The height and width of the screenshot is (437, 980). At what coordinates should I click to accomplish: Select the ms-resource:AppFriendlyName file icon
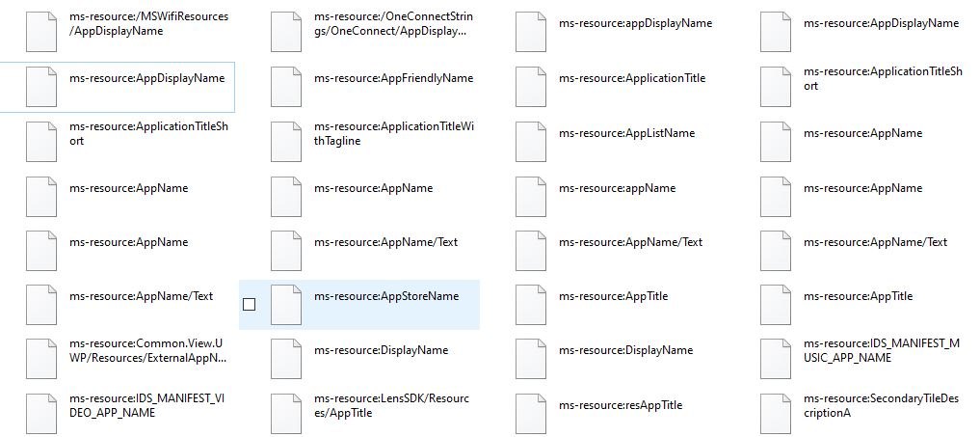pyautogui.click(x=286, y=87)
